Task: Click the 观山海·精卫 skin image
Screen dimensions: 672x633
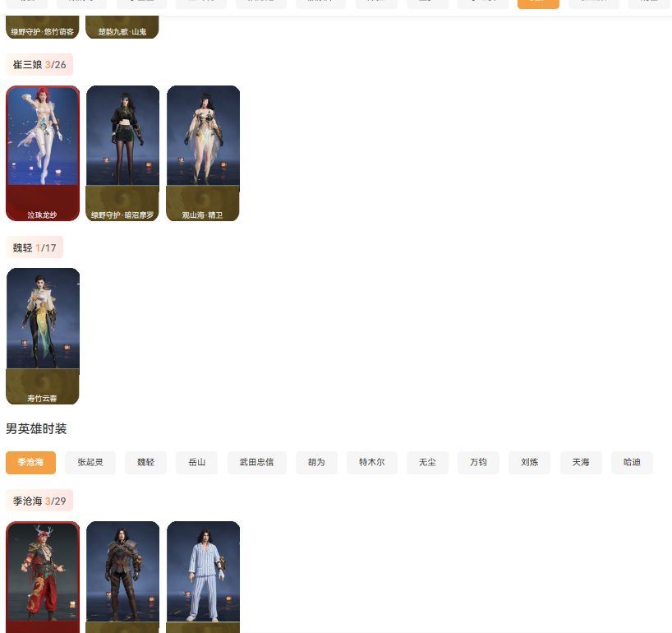Action: (x=203, y=153)
